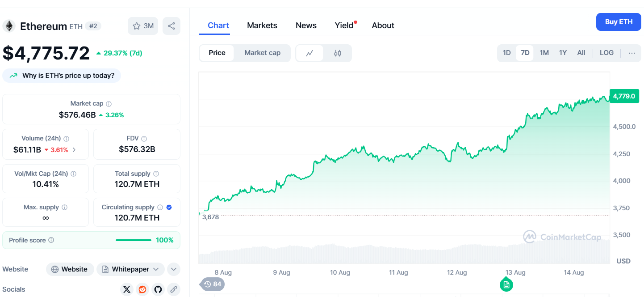
Task: Click the verified circulating supply badge
Action: click(x=169, y=208)
